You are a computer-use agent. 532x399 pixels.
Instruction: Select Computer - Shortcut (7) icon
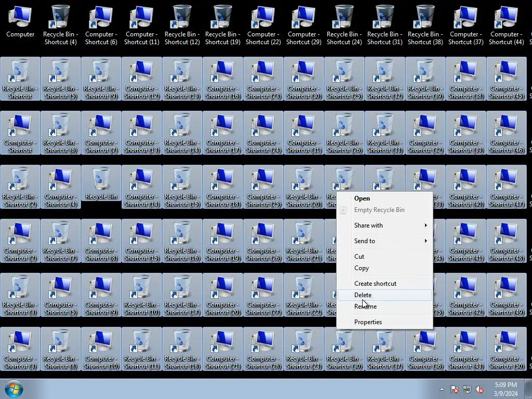101,132
